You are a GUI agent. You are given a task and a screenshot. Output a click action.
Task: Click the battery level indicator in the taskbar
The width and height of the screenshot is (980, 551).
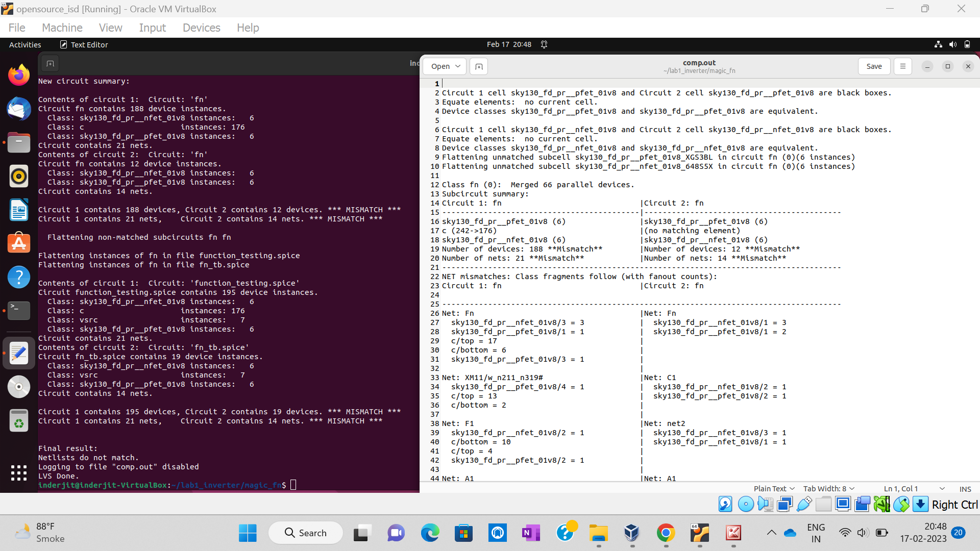[881, 533]
